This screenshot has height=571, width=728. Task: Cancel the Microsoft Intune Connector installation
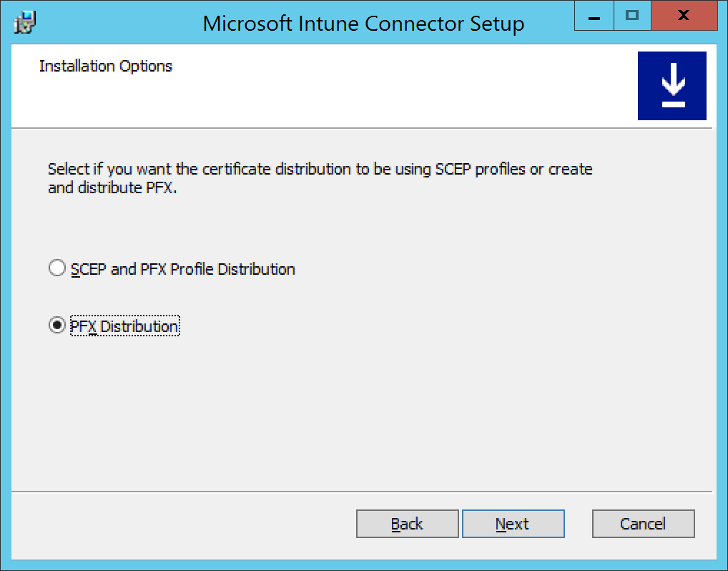642,523
